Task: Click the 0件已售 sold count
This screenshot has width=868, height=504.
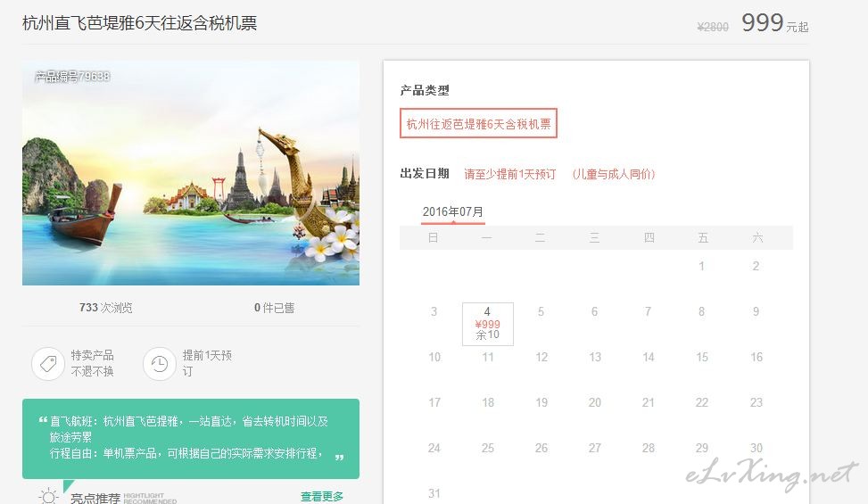Action: (274, 308)
